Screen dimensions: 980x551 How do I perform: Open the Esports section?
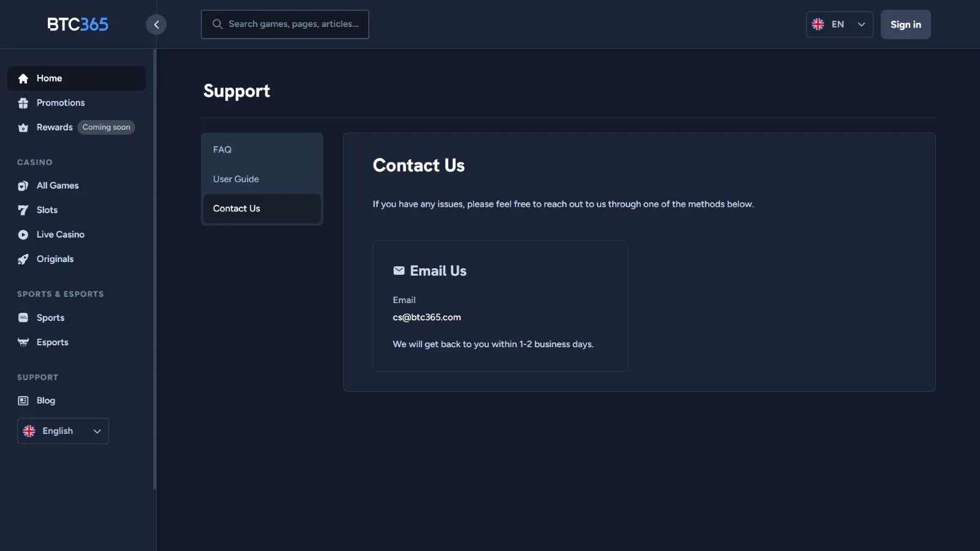(x=52, y=342)
